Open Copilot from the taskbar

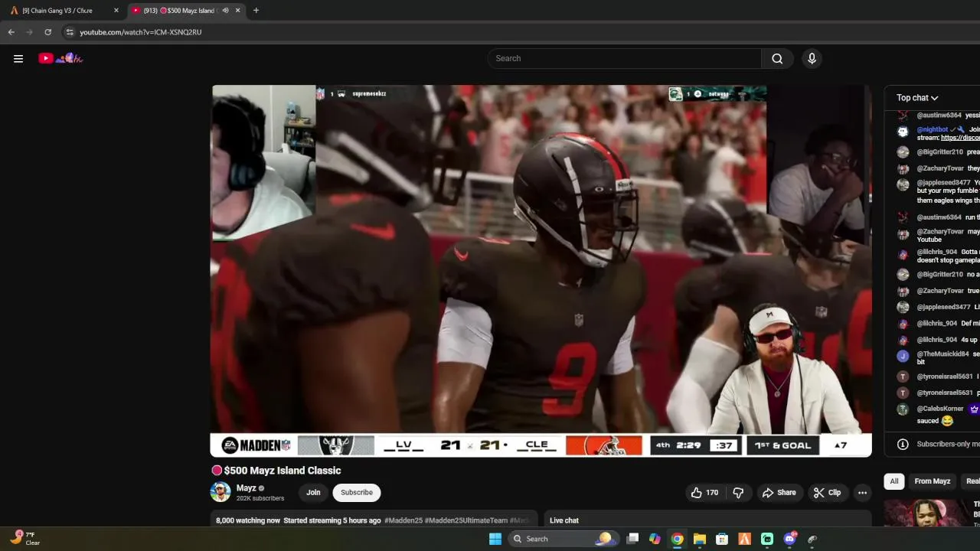click(655, 539)
